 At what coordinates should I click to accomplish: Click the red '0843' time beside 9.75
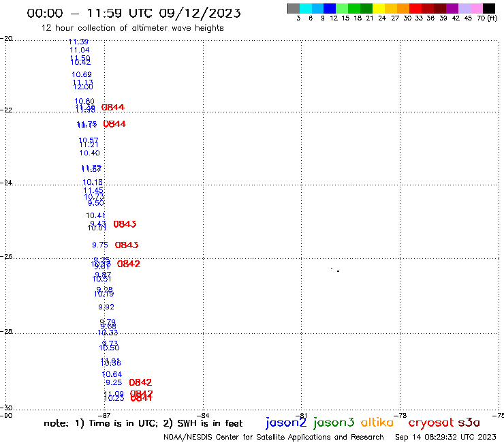click(127, 245)
